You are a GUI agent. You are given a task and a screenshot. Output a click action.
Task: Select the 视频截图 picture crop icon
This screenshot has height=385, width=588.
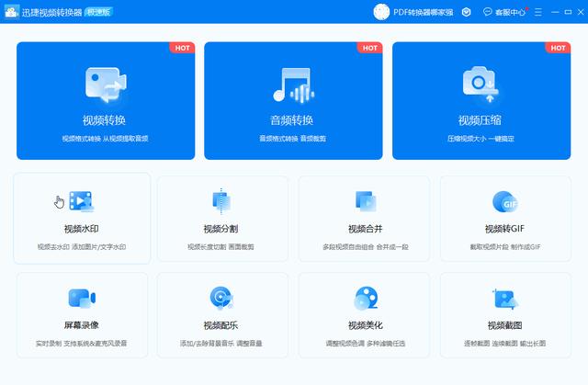coord(505,299)
